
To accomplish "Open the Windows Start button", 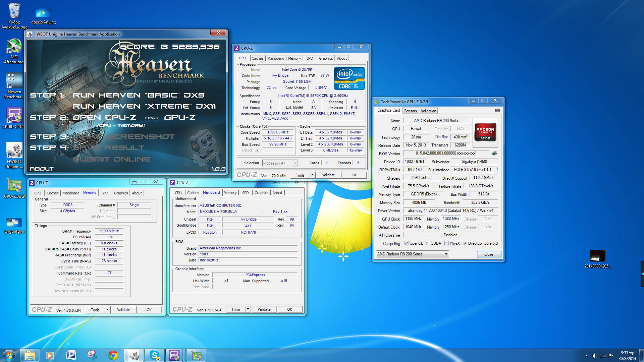I will tap(9, 355).
